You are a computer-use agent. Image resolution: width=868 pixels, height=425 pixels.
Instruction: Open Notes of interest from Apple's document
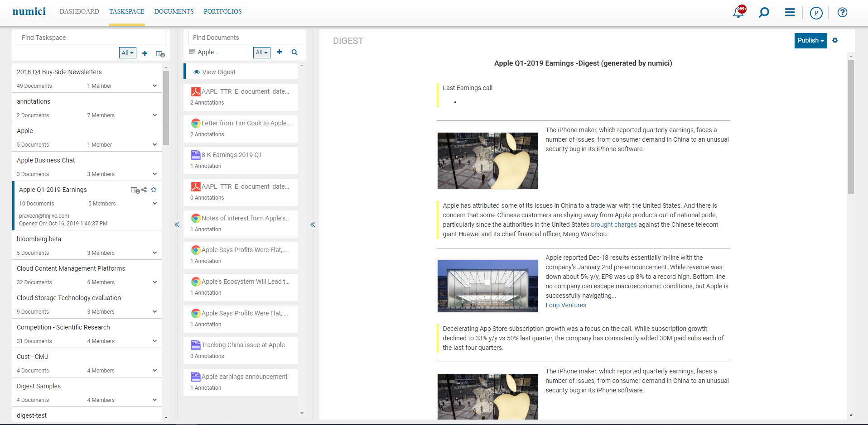(x=246, y=218)
